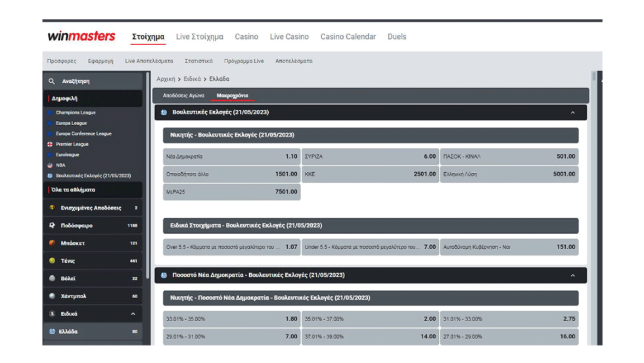Click the winmasters logo

[x=81, y=37]
